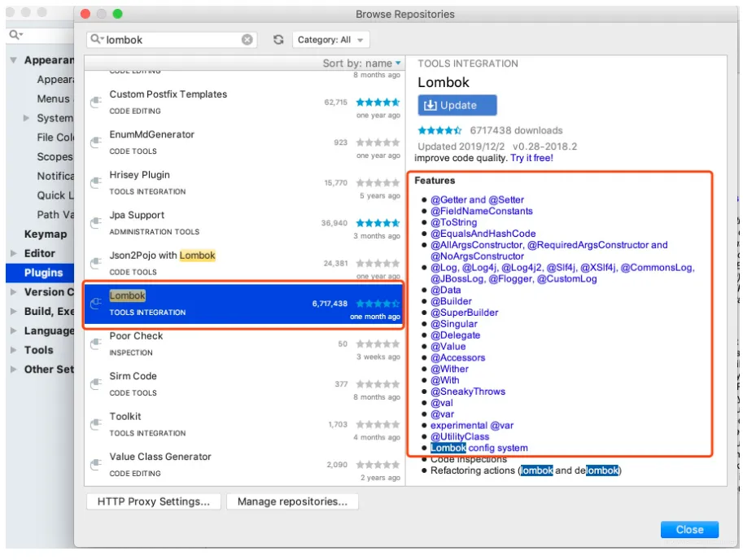
Task: Expand the Build, Execution settings node
Action: click(x=13, y=311)
